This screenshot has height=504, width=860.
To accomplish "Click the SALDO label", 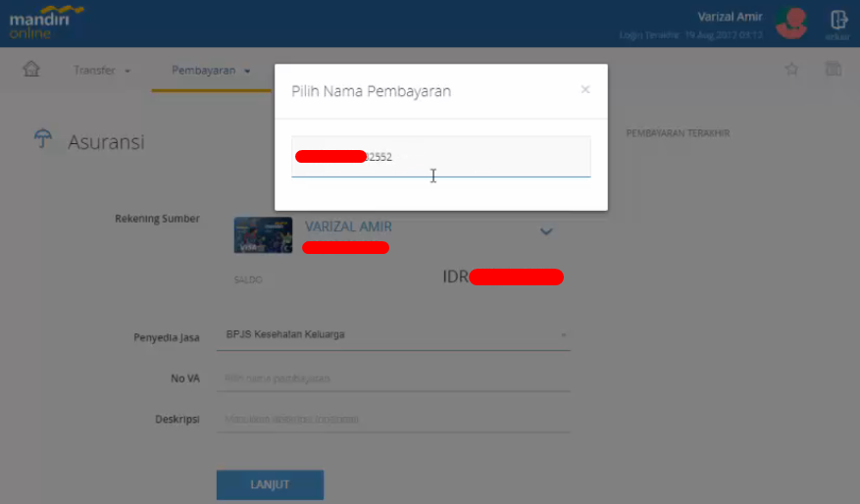I will (248, 279).
